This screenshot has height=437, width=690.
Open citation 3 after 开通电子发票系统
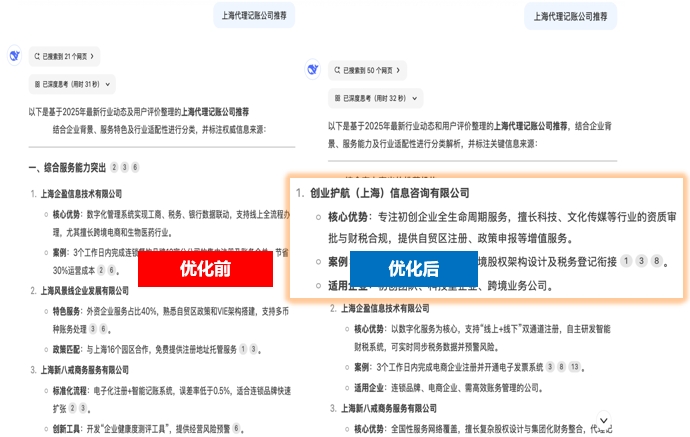point(550,367)
